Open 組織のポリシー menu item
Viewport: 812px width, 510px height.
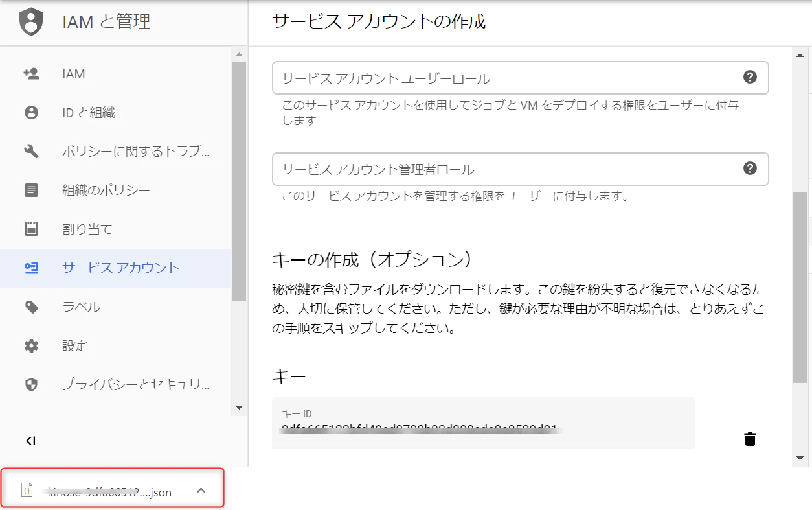115,191
